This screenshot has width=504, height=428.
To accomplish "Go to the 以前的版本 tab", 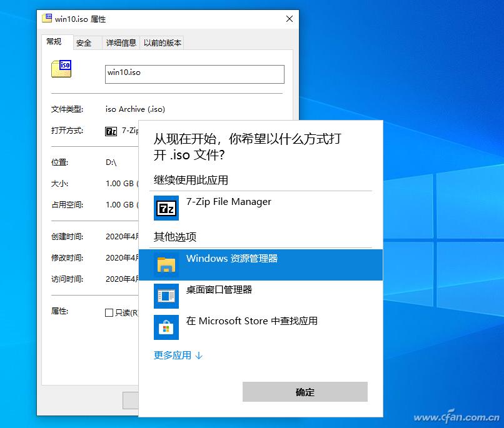I will tap(162, 42).
